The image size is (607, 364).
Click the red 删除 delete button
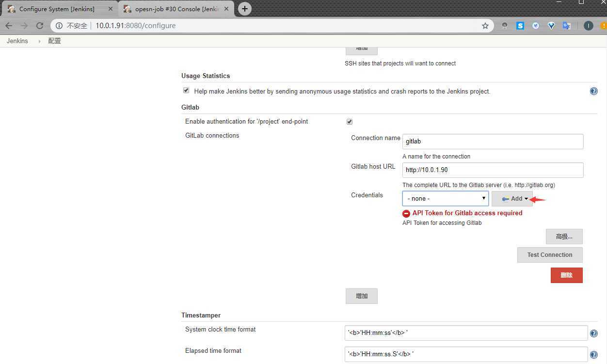[x=566, y=275]
